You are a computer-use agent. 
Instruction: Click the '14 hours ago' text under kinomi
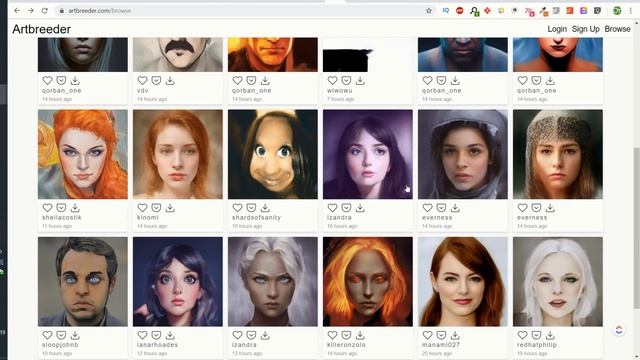(152, 226)
